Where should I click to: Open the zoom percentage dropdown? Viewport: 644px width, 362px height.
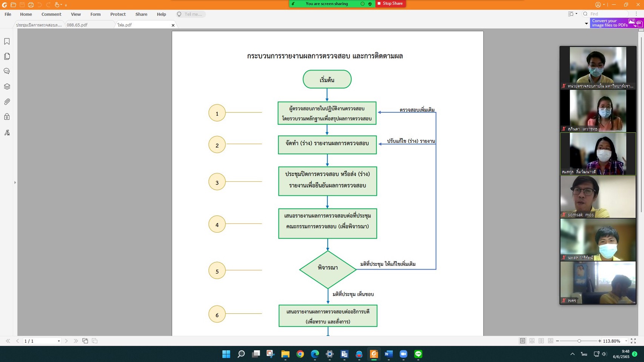[626, 341]
